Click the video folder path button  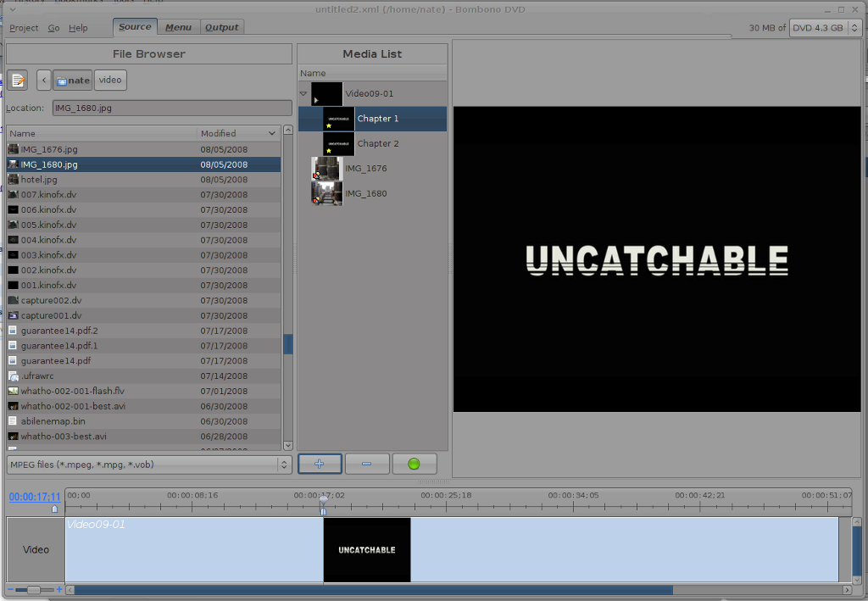[x=110, y=80]
